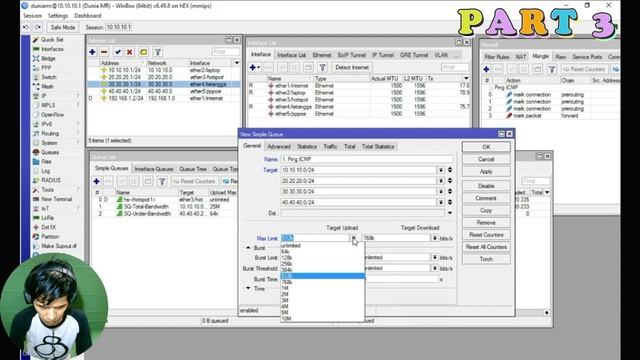The image size is (640, 360).
Task: Open Ethernet tab in Interface List
Action: [322, 55]
